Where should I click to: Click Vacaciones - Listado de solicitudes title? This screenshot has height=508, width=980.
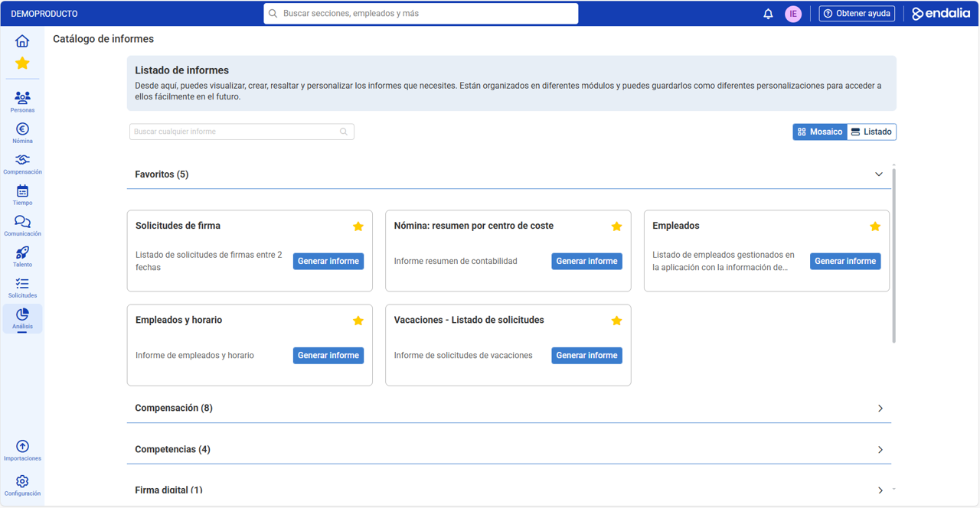[469, 320]
